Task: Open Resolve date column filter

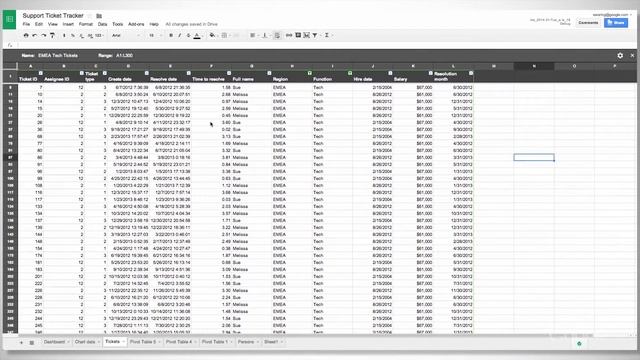Action: [x=189, y=73]
